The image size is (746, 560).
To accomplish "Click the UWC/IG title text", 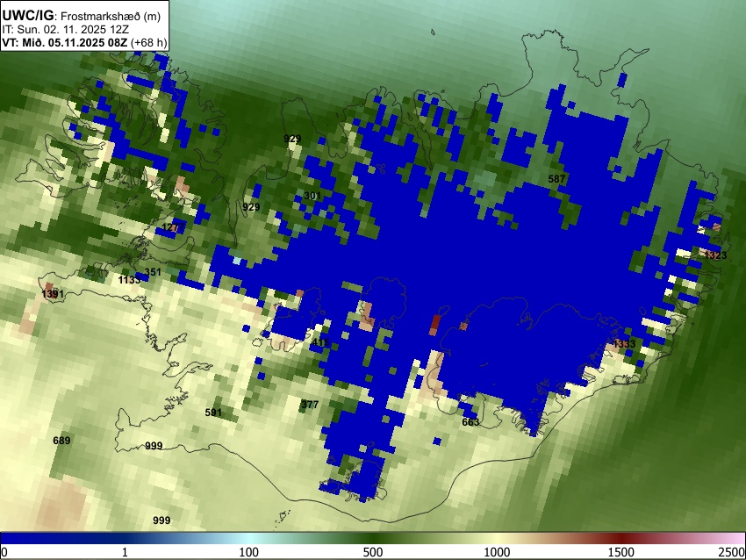I will (27, 15).
